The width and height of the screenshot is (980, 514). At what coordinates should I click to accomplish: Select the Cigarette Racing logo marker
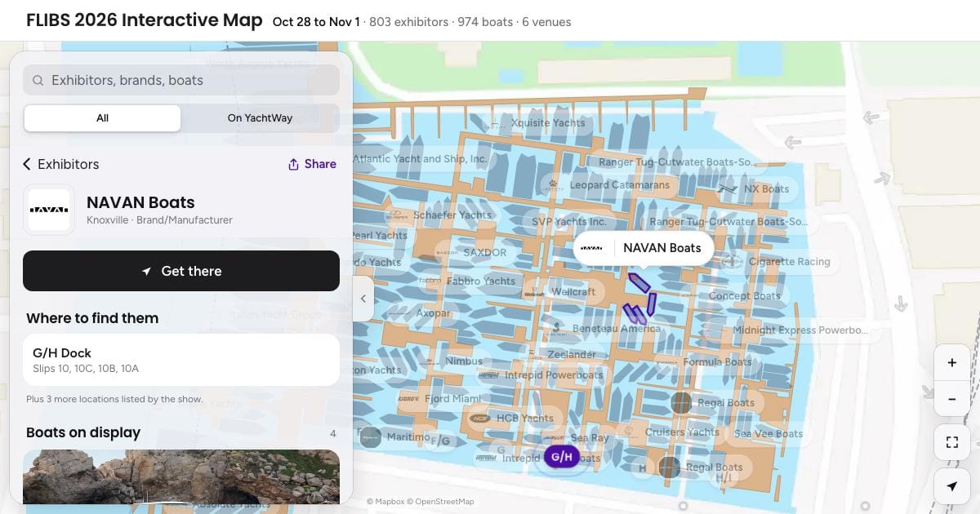[x=732, y=262]
